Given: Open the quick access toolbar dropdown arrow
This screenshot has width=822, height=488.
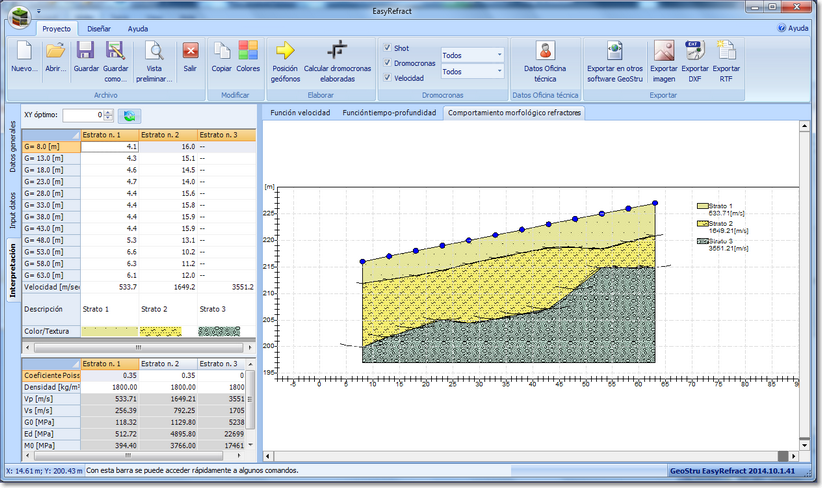Looking at the screenshot, I should click(x=39, y=11).
